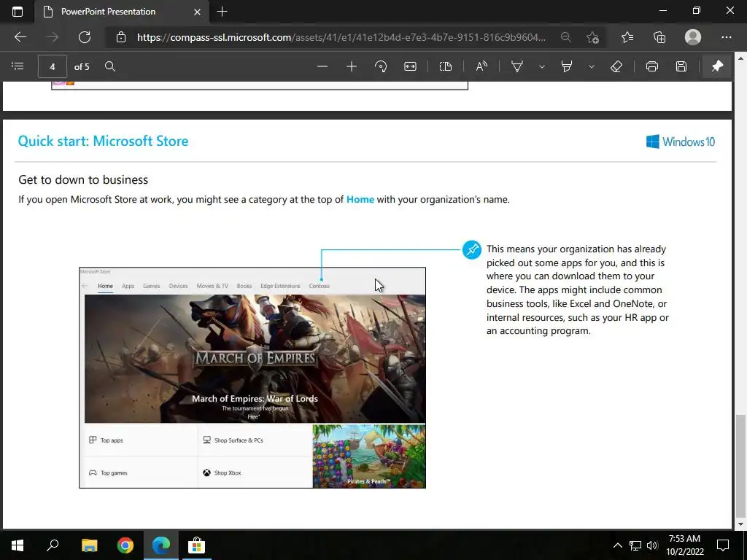Open Windows taskbar search
747x560 pixels.
(x=53, y=545)
